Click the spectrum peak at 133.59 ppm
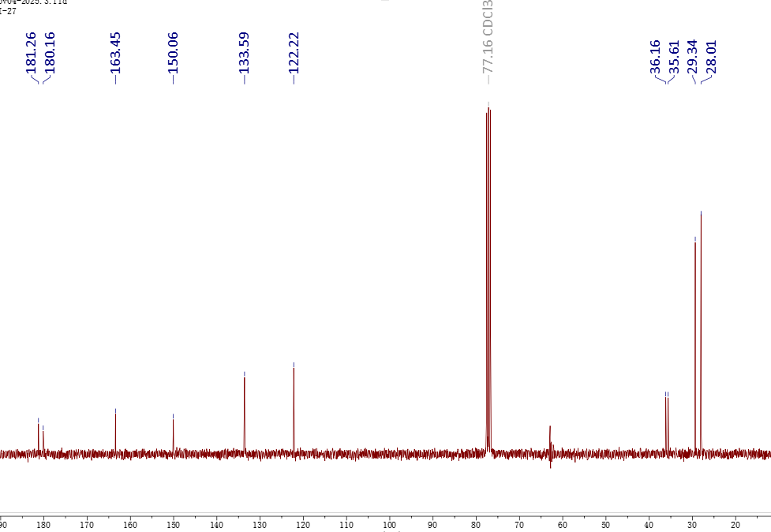Image resolution: width=771 pixels, height=532 pixels. (x=245, y=410)
